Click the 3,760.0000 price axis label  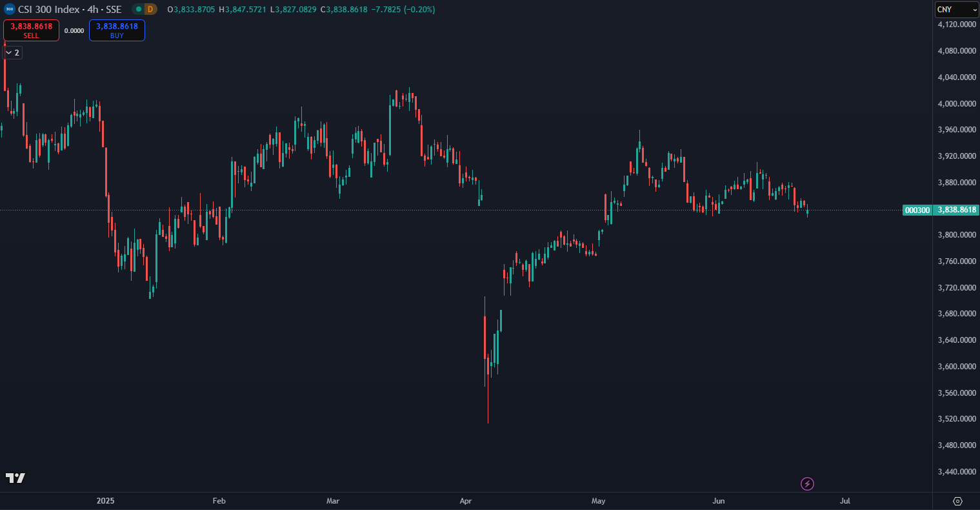click(x=956, y=261)
